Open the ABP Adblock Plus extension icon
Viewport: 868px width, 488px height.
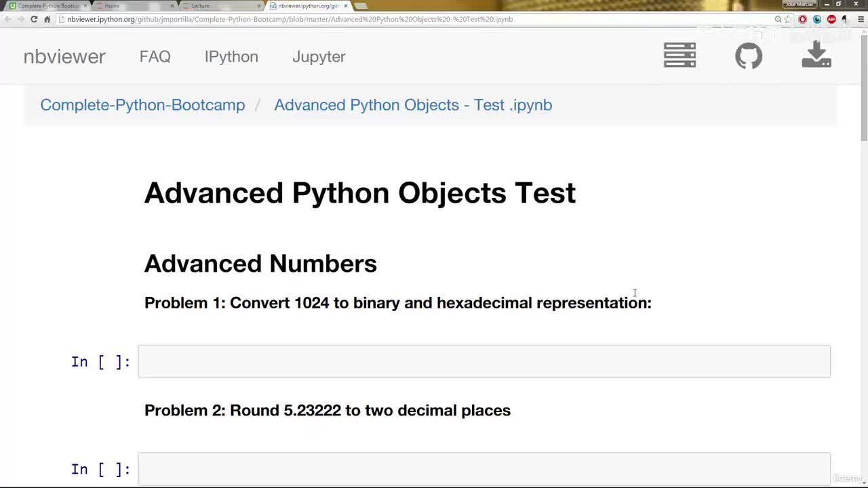[831, 19]
